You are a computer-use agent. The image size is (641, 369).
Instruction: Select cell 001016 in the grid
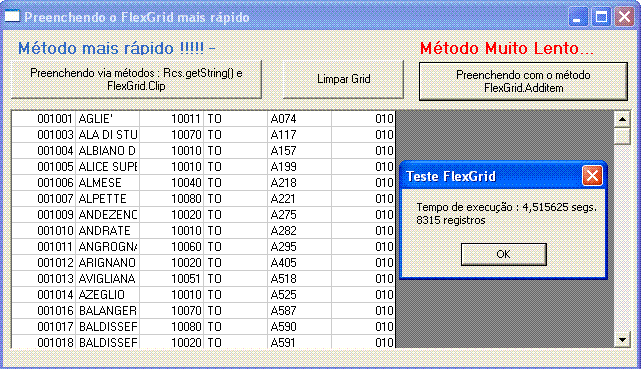[44, 311]
